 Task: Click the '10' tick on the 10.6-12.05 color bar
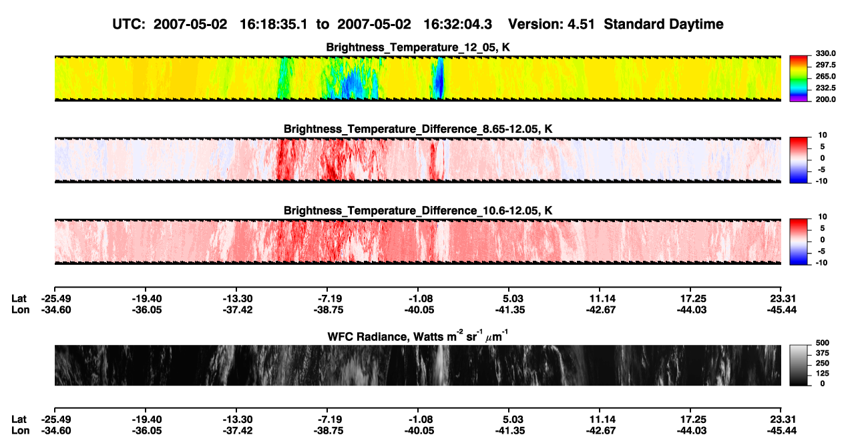[x=823, y=217]
